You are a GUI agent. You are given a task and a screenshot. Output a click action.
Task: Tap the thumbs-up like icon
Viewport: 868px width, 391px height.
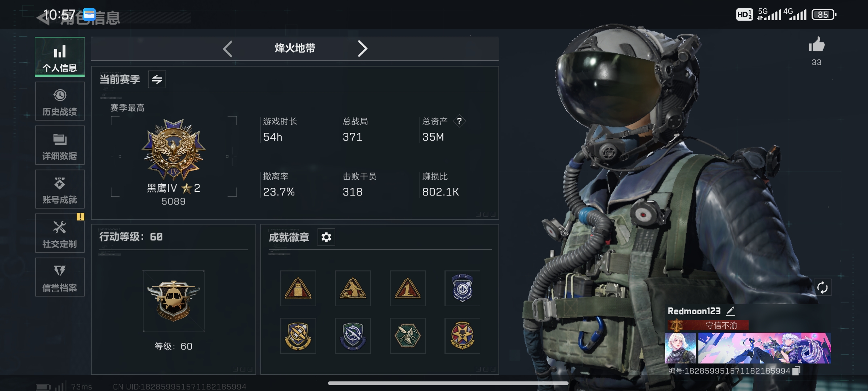pos(817,45)
